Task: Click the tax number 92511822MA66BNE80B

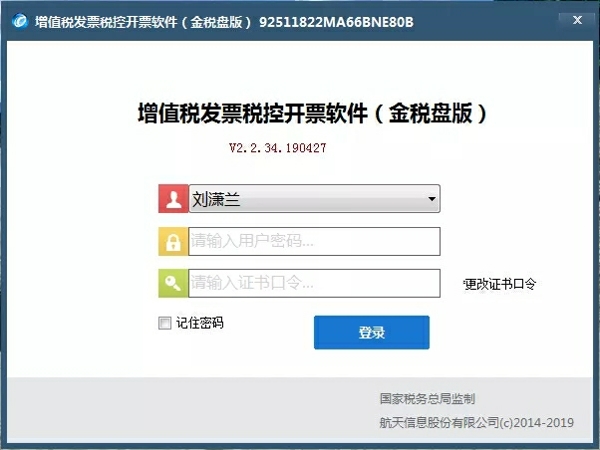Action: tap(336, 22)
